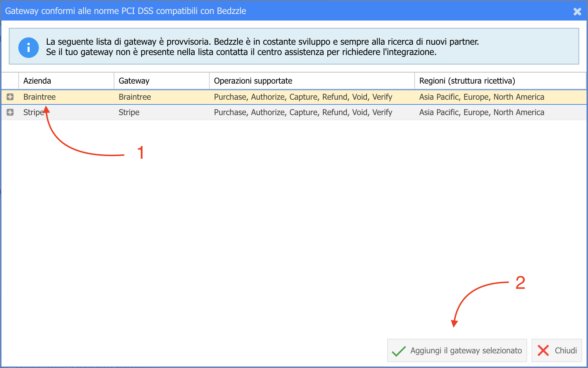The height and width of the screenshot is (368, 588).
Task: Click the green checkmark icon on Aggiungi button
Action: (398, 351)
